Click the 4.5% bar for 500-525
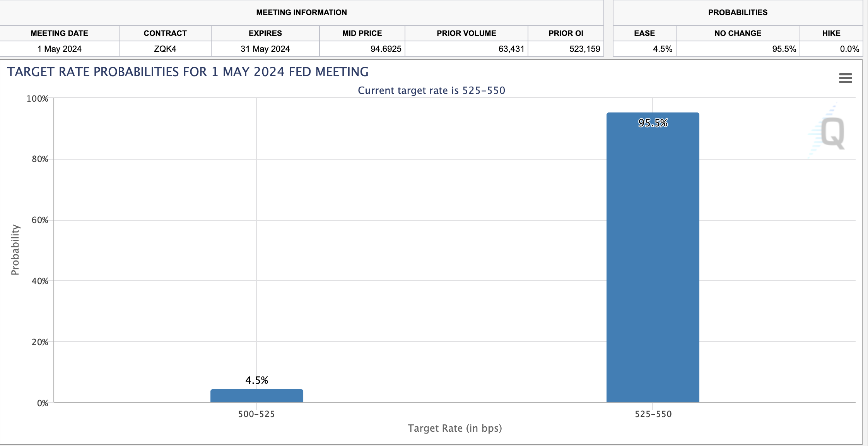 (256, 396)
